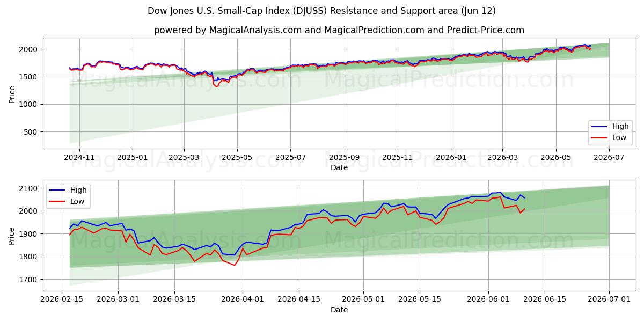Select the Low legend entry in lower chart
Viewport: 644px width, 322px height.
[68, 201]
